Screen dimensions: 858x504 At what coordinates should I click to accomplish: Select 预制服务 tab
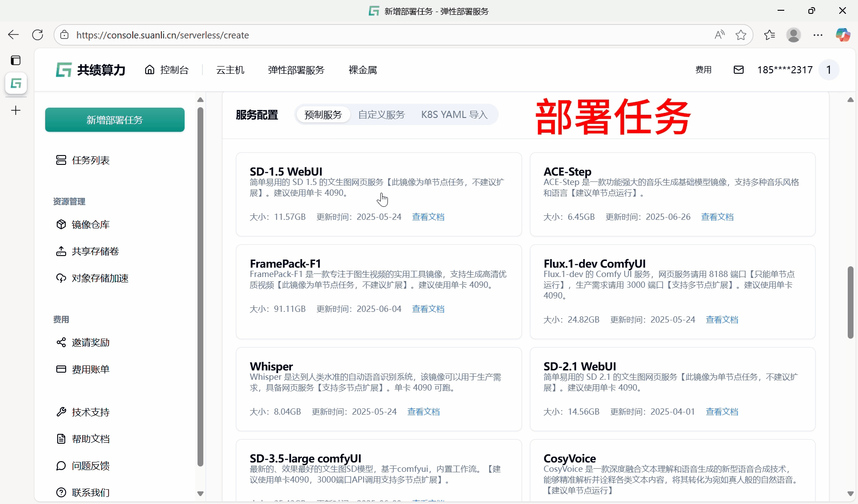[x=323, y=115]
